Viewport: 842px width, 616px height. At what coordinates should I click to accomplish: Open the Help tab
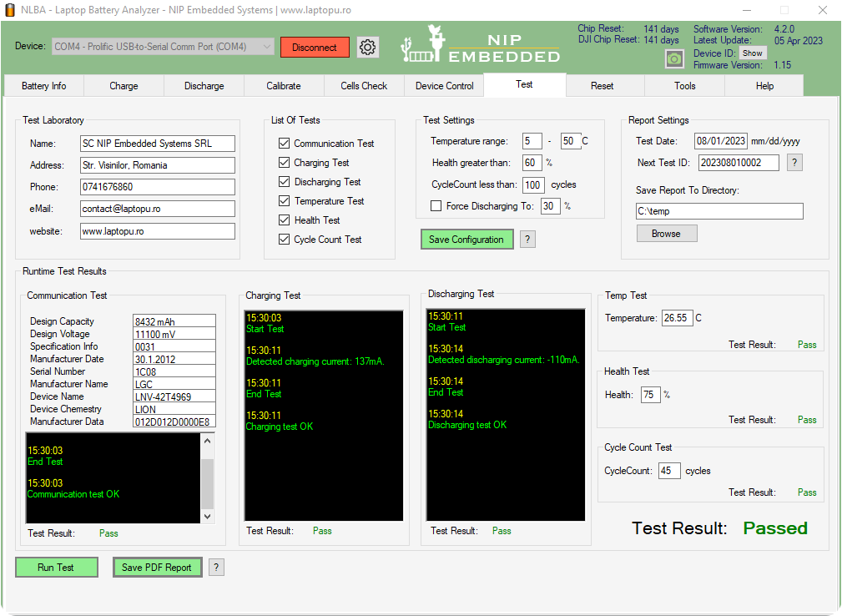pyautogui.click(x=764, y=86)
